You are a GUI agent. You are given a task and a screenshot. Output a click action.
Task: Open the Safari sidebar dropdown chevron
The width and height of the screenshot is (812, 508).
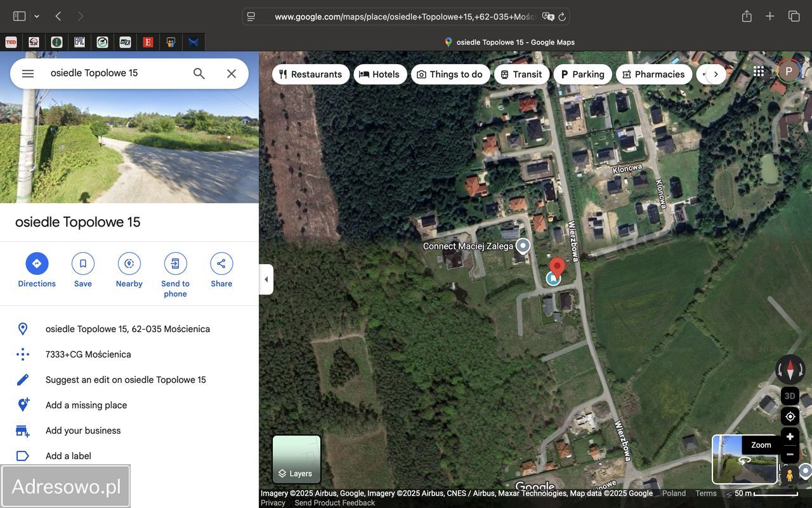coord(37,17)
